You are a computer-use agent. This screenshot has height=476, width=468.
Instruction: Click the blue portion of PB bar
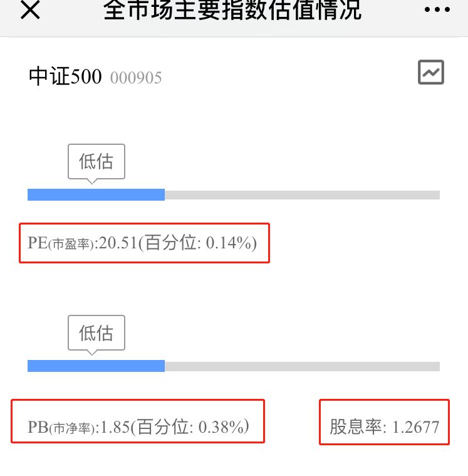click(x=96, y=366)
